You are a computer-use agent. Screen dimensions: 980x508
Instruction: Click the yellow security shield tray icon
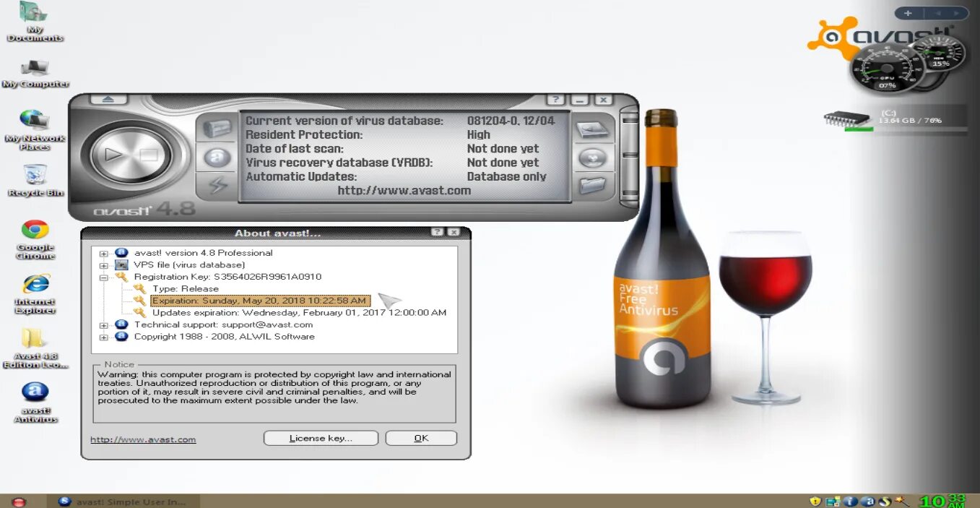click(815, 501)
